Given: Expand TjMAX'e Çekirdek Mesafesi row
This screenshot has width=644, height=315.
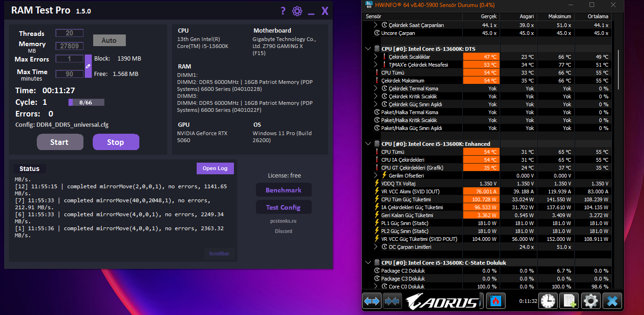Looking at the screenshot, I should [376, 65].
